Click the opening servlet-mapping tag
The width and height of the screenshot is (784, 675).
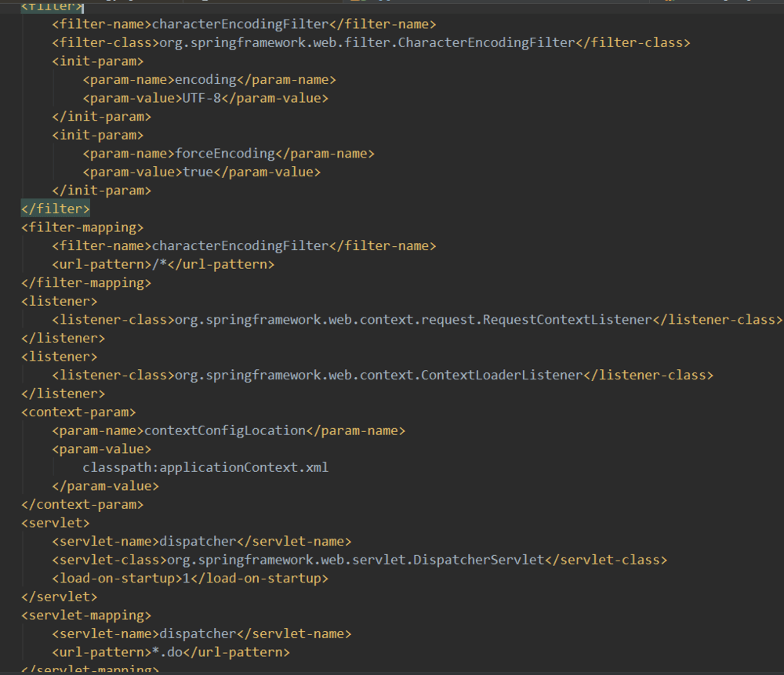86,615
